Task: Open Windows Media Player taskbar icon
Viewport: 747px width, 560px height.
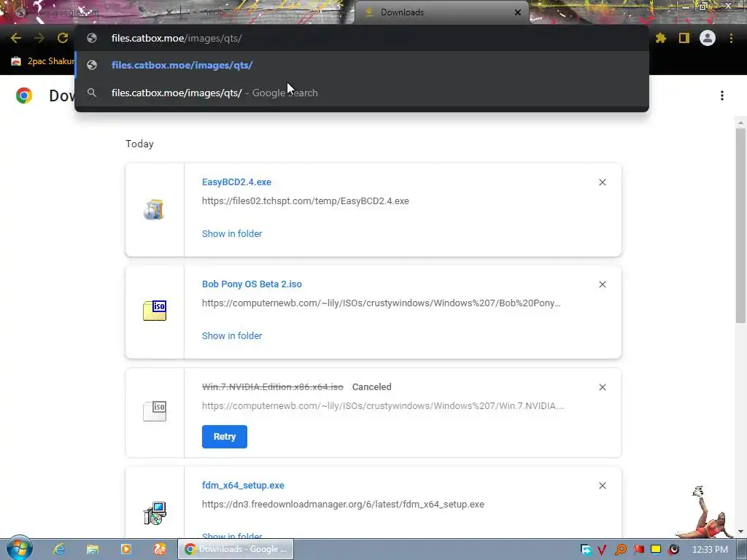Action: click(x=125, y=549)
